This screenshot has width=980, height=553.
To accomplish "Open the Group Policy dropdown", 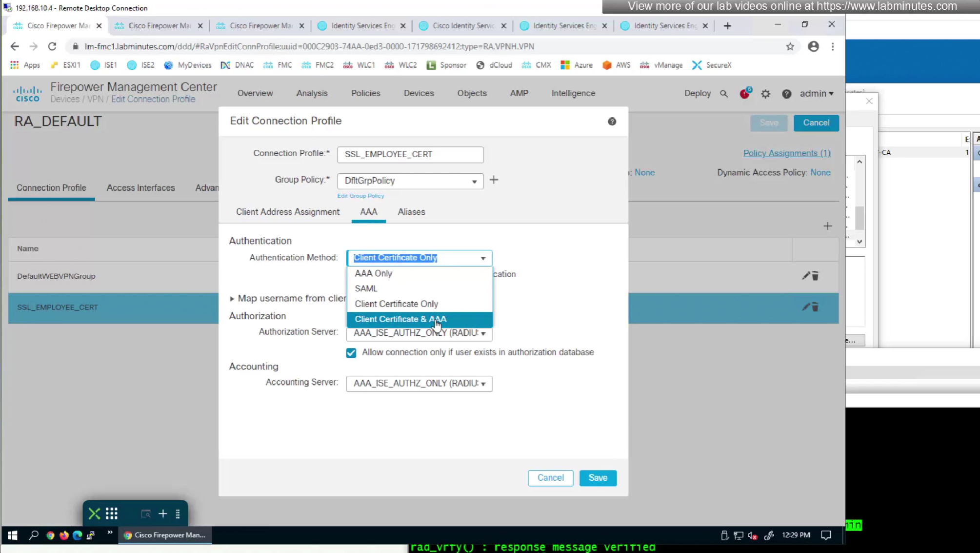I will (410, 181).
